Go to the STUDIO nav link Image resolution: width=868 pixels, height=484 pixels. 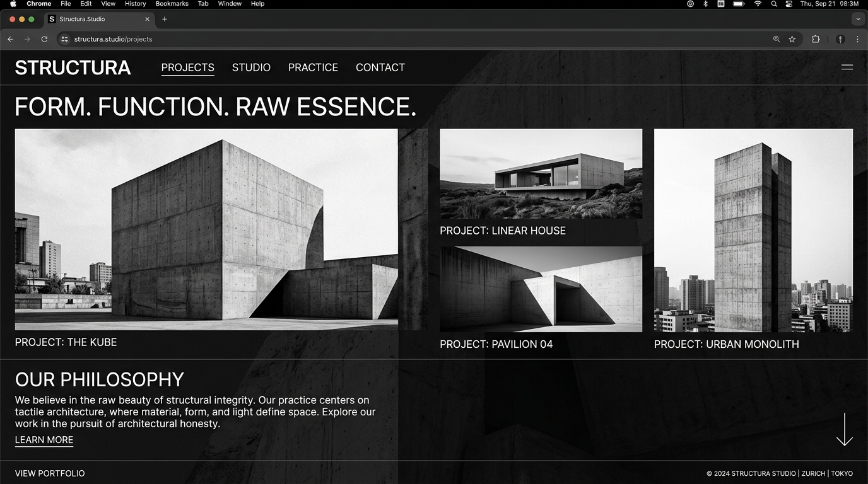pos(251,67)
